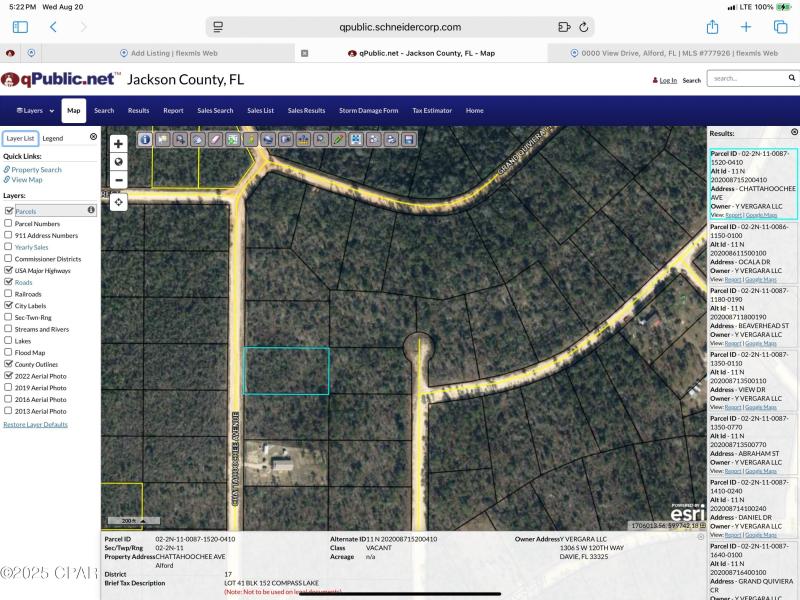Open Sales Search in navigation bar
Image resolution: width=800 pixels, height=600 pixels.
pyautogui.click(x=215, y=111)
